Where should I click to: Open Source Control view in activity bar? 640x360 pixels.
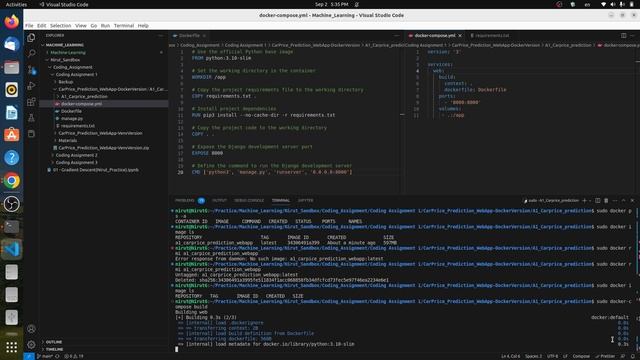pos(31,70)
